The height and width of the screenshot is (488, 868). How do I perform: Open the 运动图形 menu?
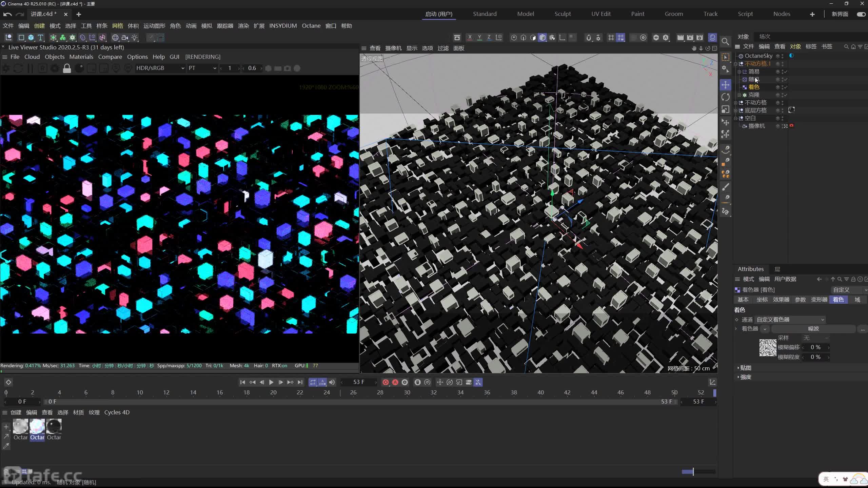click(x=154, y=26)
